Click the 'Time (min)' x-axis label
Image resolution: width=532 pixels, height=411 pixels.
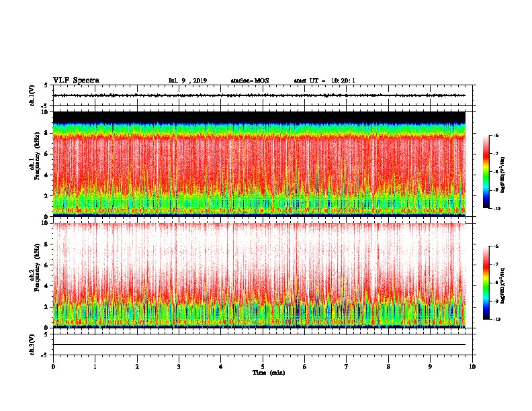[269, 373]
